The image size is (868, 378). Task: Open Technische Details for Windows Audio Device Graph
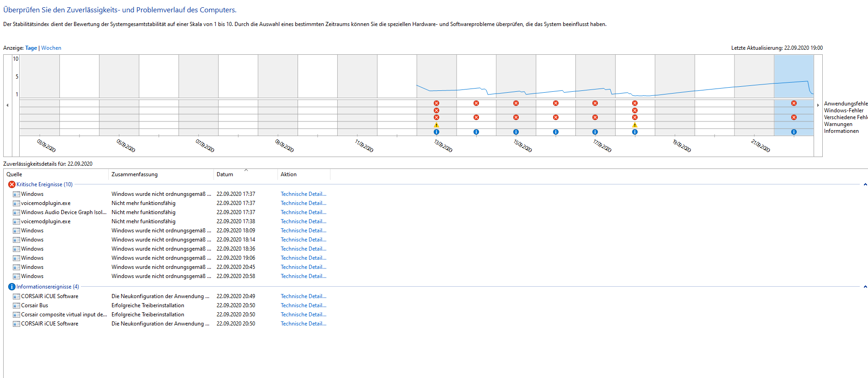[304, 212]
